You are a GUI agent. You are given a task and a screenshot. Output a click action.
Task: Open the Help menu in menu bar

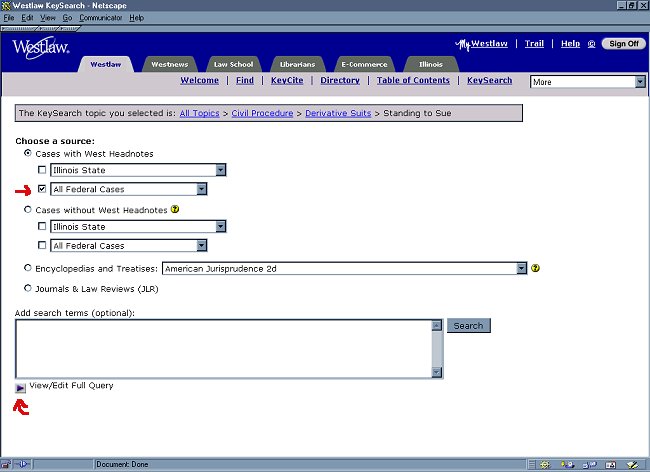point(136,18)
